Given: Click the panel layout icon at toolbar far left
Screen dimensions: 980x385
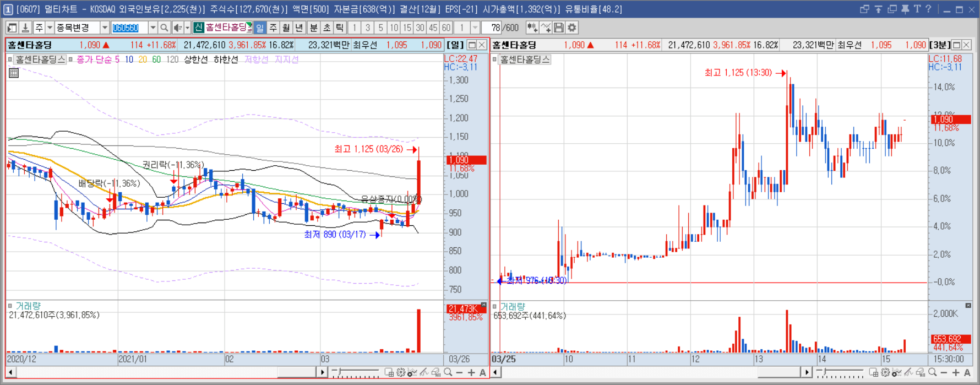Looking at the screenshot, I should [x=12, y=28].
